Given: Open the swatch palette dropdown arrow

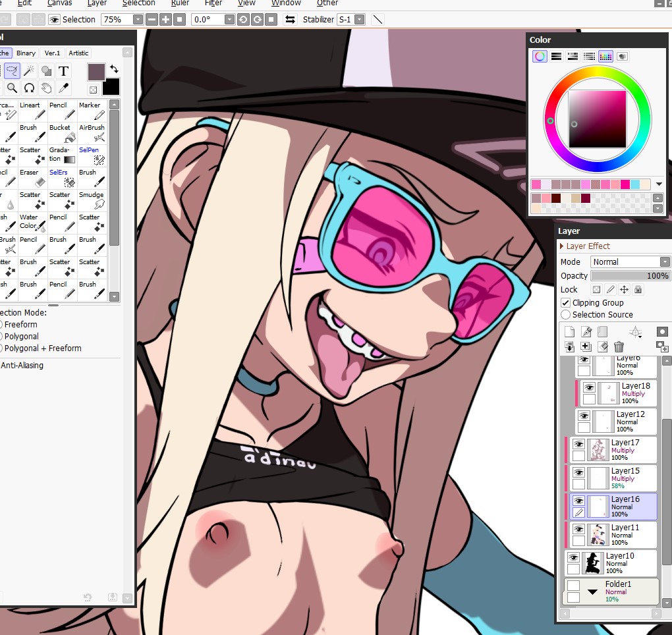Looking at the screenshot, I should coord(659,184).
